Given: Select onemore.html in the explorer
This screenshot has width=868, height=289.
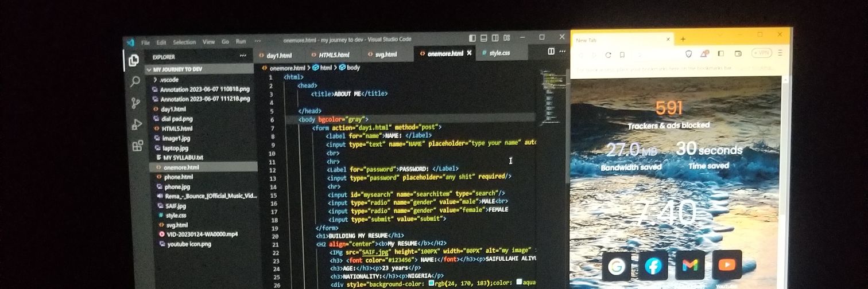Looking at the screenshot, I should (204, 167).
